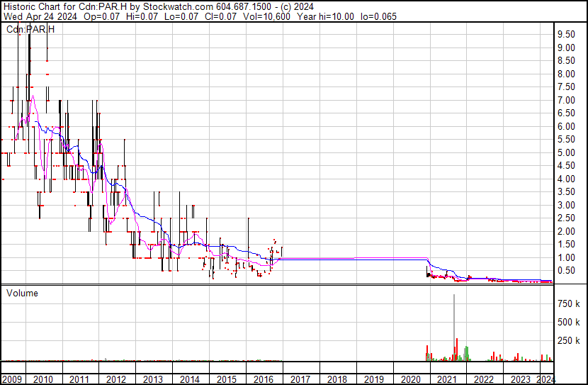Select the 2023 year marker on the axis
588x385 pixels.
(521, 378)
